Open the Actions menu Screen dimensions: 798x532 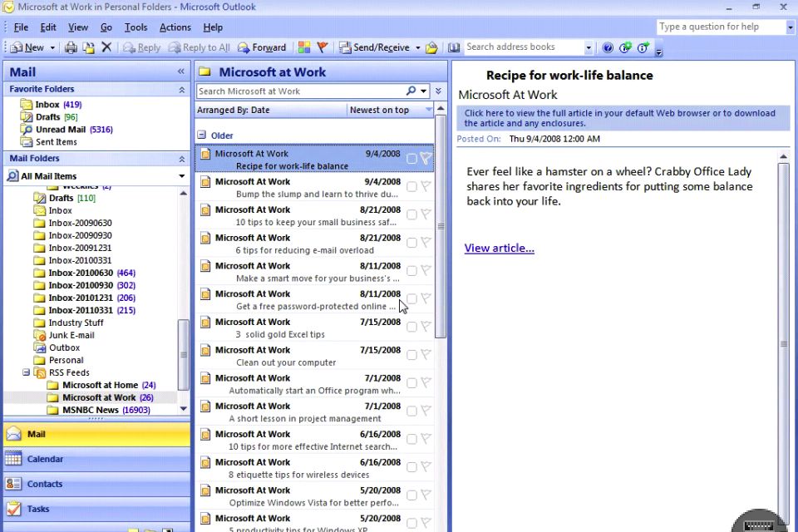click(x=175, y=27)
